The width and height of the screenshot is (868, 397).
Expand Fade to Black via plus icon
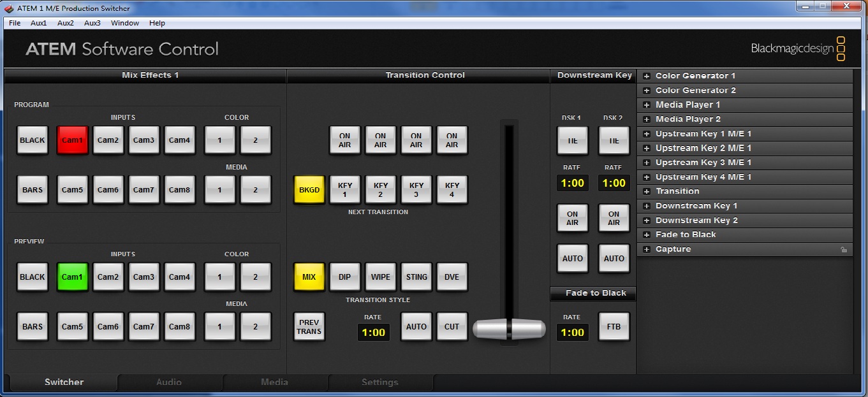coord(647,235)
